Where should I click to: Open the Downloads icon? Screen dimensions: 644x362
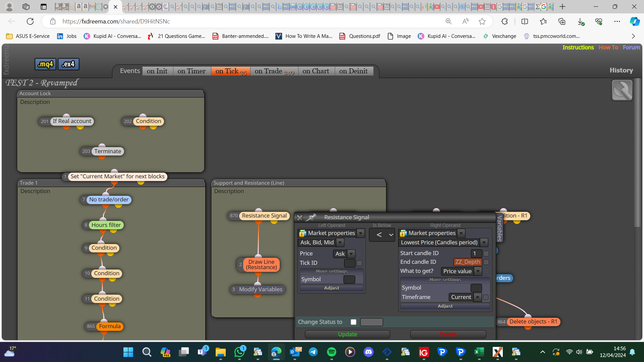pyautogui.click(x=581, y=21)
